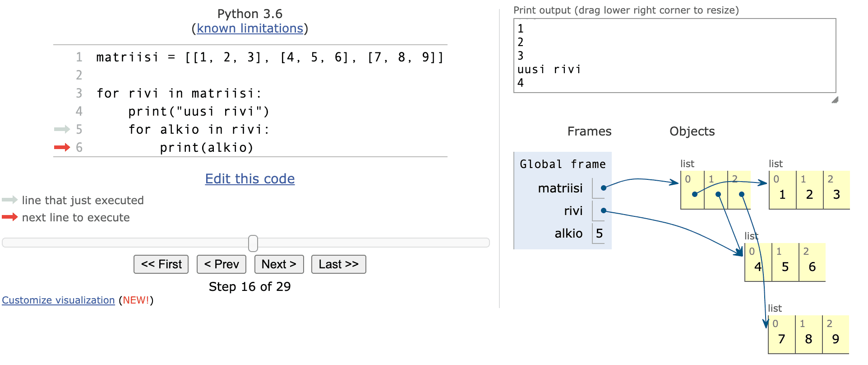Click inside the print output box
The image size is (868, 365).
point(674,56)
